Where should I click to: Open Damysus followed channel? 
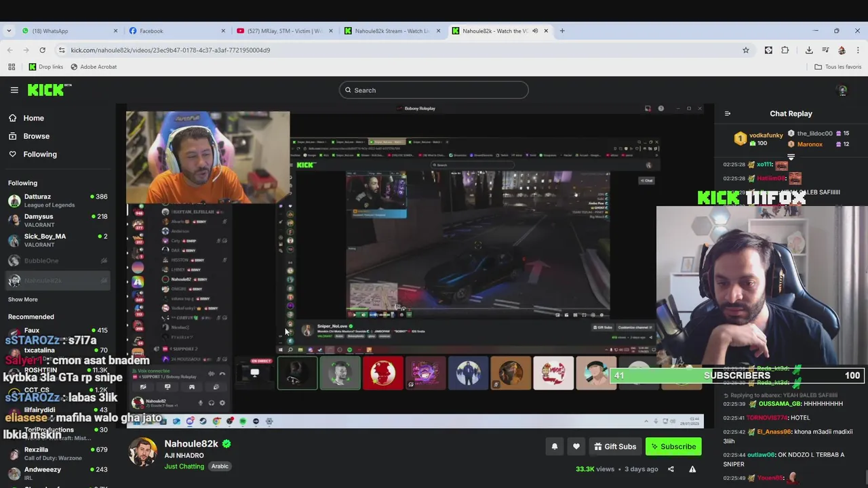tap(58, 220)
